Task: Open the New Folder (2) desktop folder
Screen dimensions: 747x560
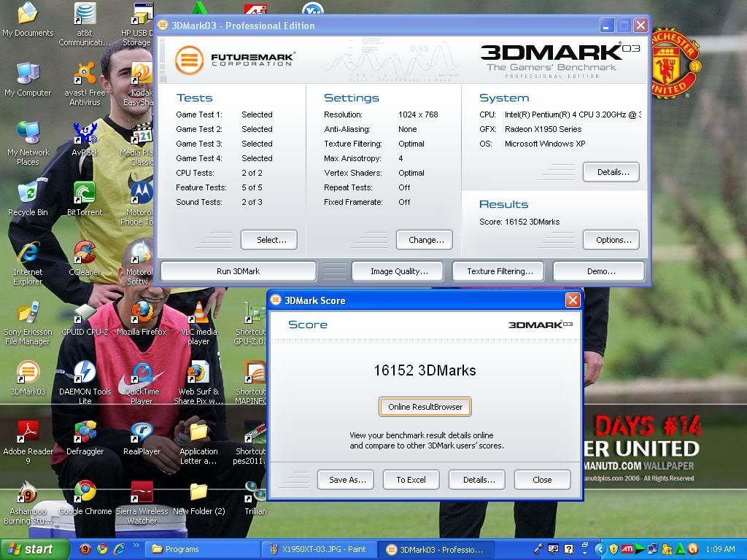Action: [x=198, y=499]
